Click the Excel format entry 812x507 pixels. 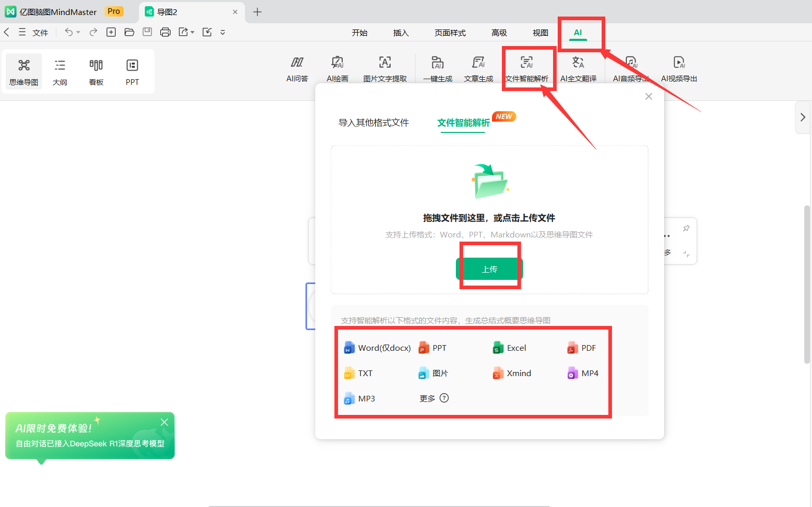[510, 348]
